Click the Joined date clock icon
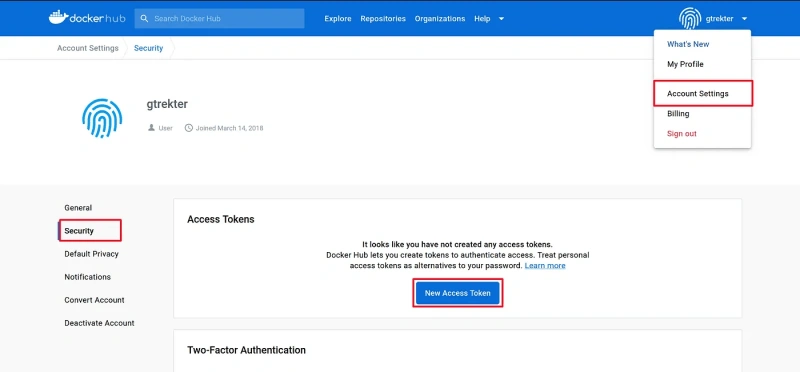 [x=188, y=128]
